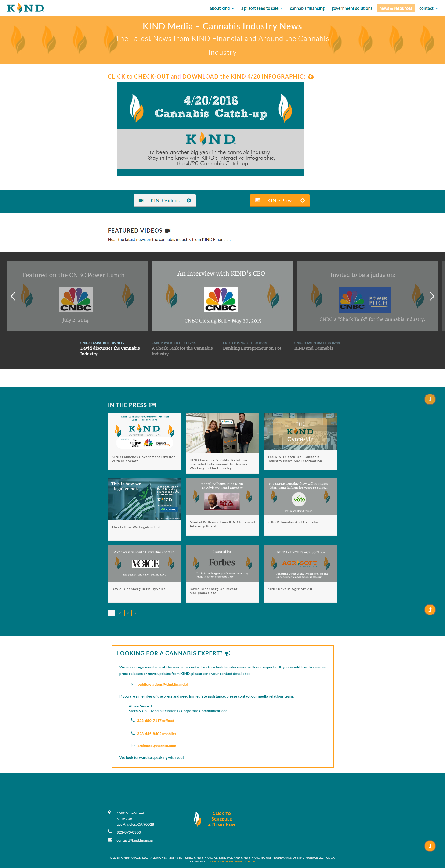Play the CNBC Power Lunch video slide
This screenshot has height=868, width=445.
[77, 296]
